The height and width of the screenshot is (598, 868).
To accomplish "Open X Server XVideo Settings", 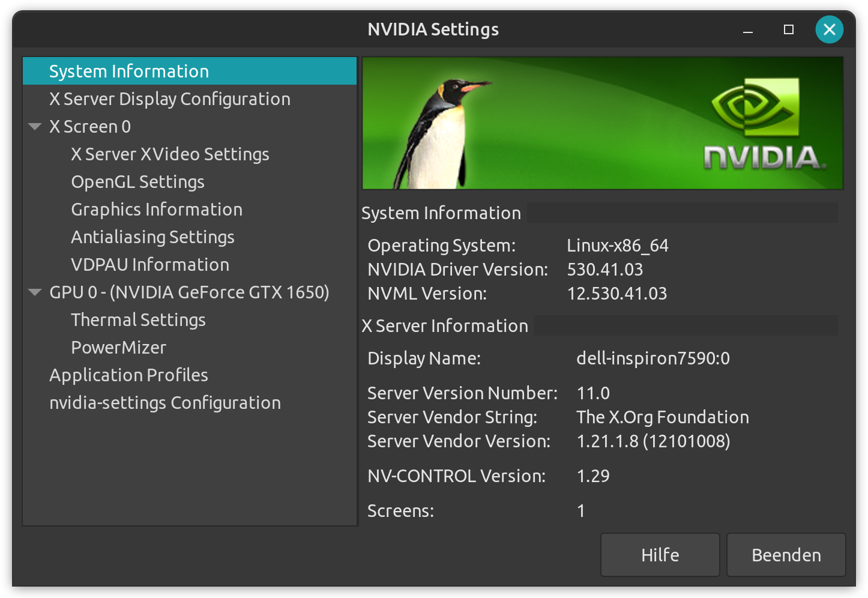I will coord(170,154).
